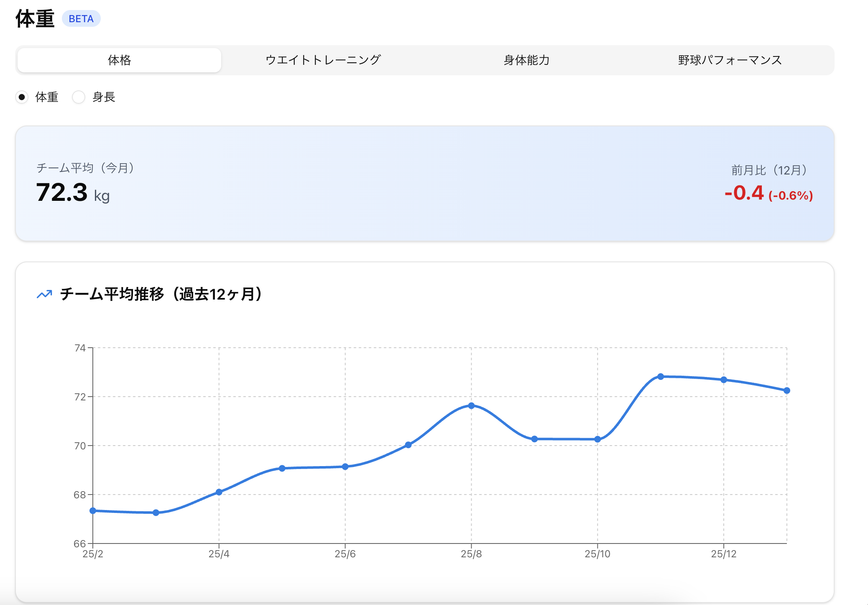Open the 野球パフォーマンス tab

click(x=730, y=60)
